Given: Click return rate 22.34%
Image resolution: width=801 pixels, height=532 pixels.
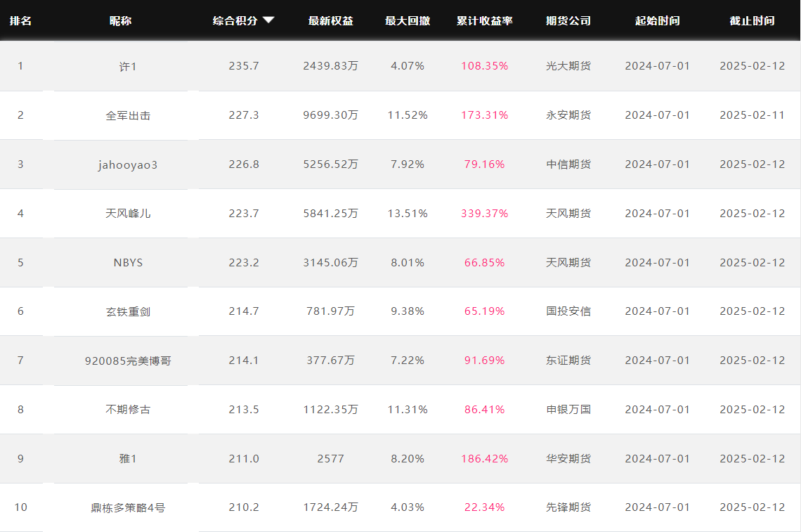Looking at the screenshot, I should coord(484,507).
